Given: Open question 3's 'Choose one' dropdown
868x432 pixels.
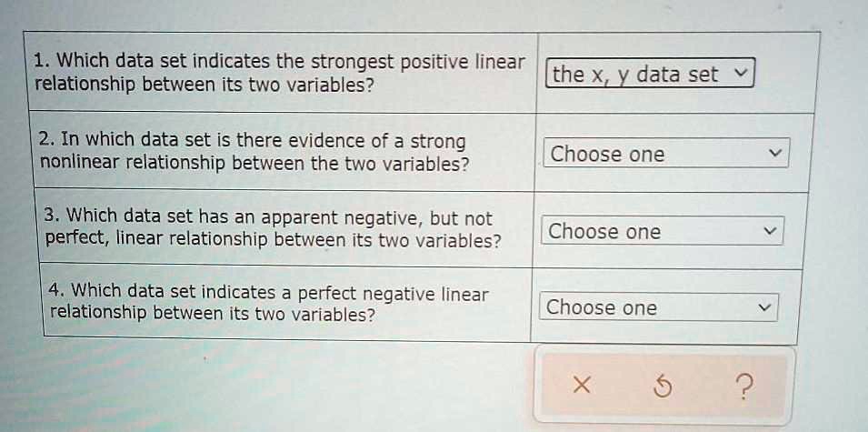Looking at the screenshot, I should (661, 231).
